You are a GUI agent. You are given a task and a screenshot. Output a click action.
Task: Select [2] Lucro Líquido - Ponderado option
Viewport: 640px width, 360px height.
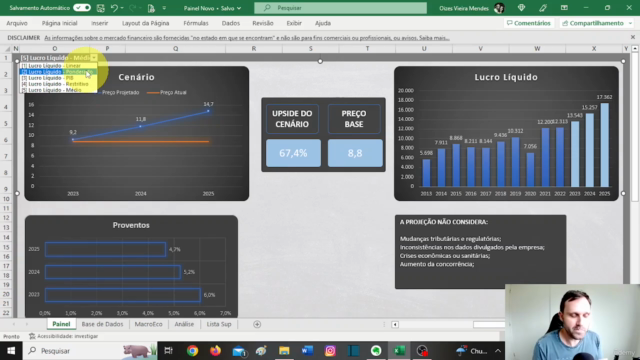tap(58, 72)
